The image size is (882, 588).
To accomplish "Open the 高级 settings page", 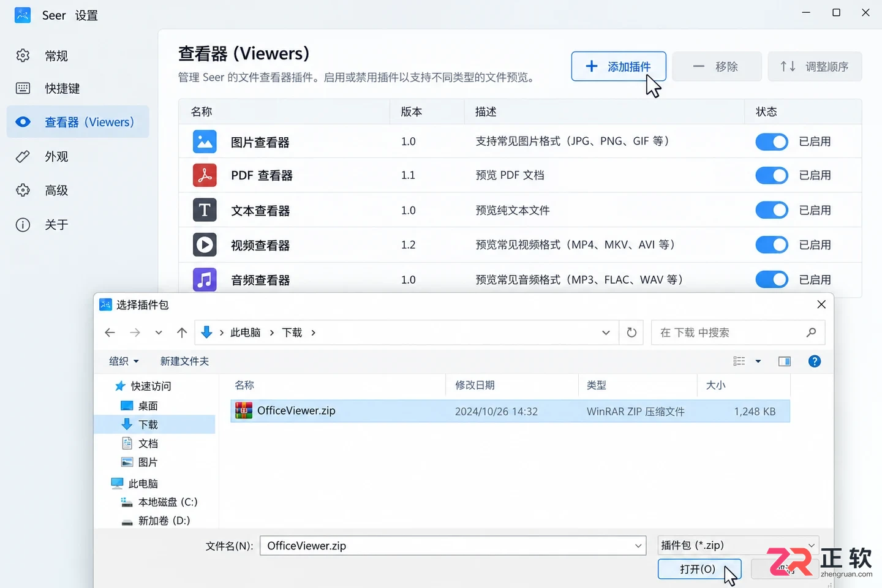I will click(x=78, y=190).
